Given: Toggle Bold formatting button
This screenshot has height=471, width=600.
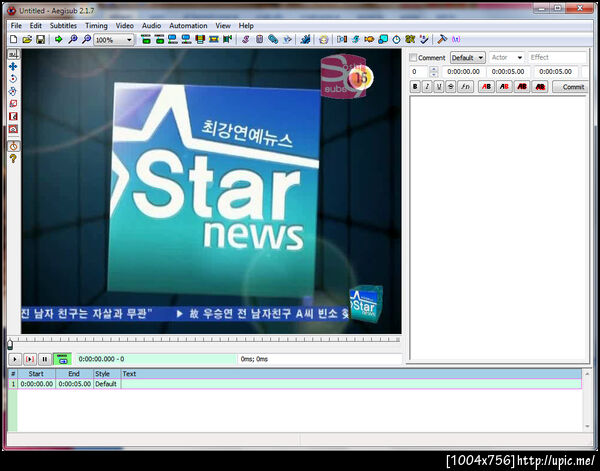Looking at the screenshot, I should click(415, 87).
